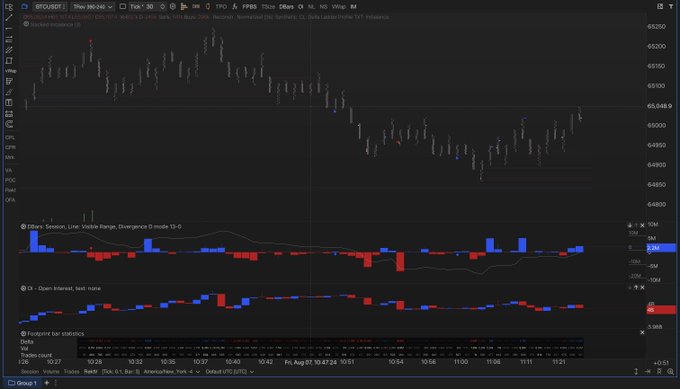Toggle OI in top toolbar
The height and width of the screenshot is (389, 680).
click(301, 7)
